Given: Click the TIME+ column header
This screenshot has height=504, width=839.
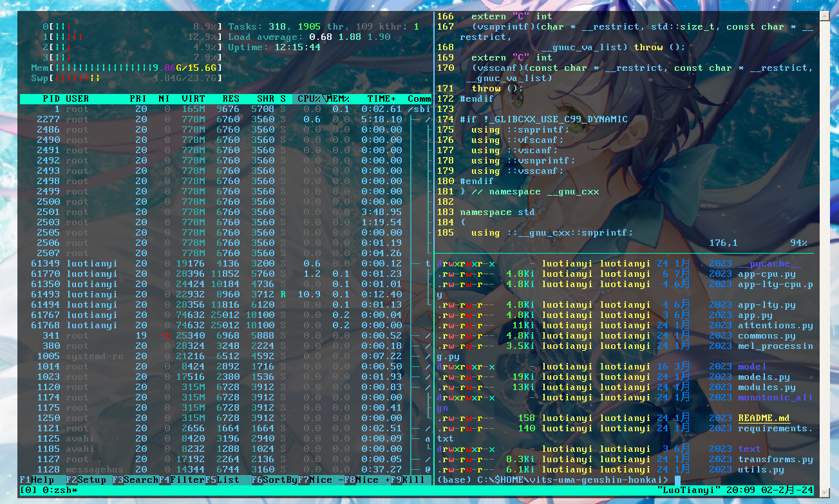Looking at the screenshot, I should (x=381, y=98).
